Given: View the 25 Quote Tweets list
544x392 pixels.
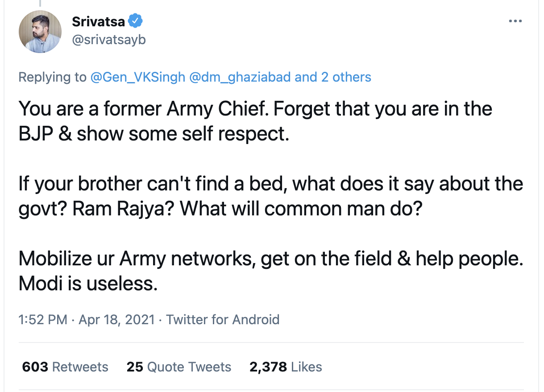Looking at the screenshot, I should [179, 367].
